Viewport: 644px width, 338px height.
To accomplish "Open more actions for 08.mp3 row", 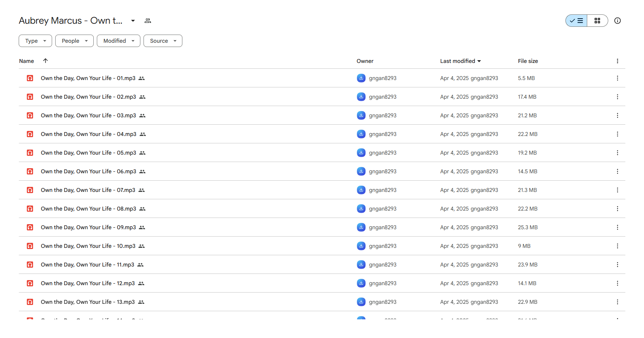I will pos(617,209).
